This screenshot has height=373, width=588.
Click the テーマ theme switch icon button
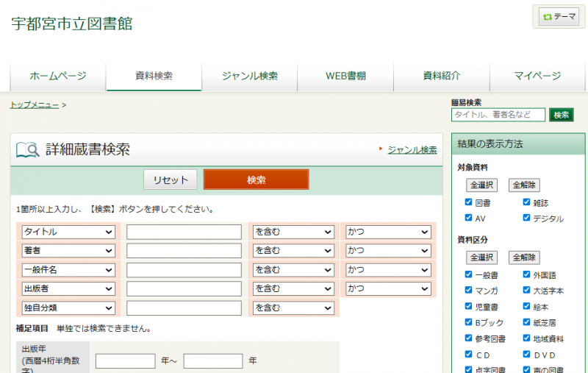[559, 17]
